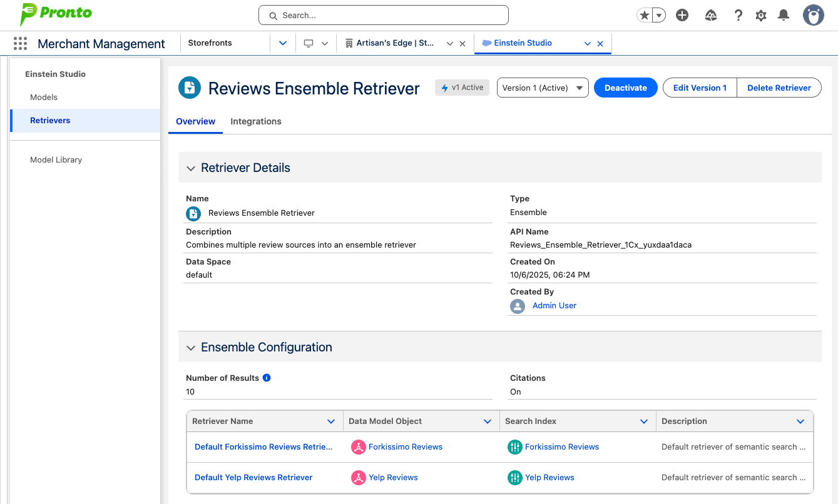Click the Forkissimo Reviews data model object icon
The width and height of the screenshot is (838, 504).
358,446
